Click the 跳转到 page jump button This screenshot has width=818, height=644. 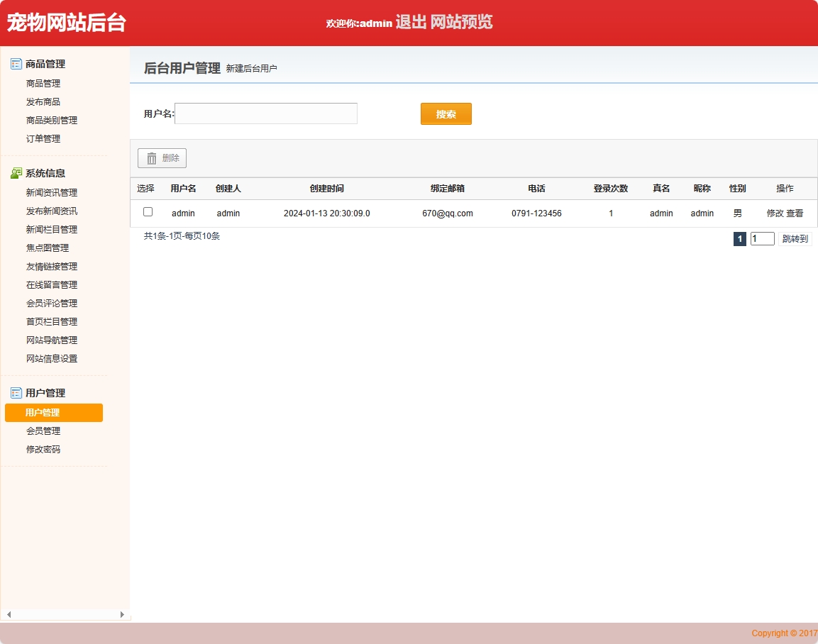(x=797, y=239)
